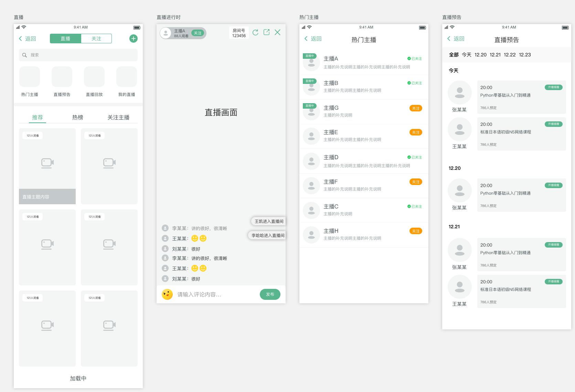Click refresh icon in live room
Screen dimensions: 575x392
255,32
